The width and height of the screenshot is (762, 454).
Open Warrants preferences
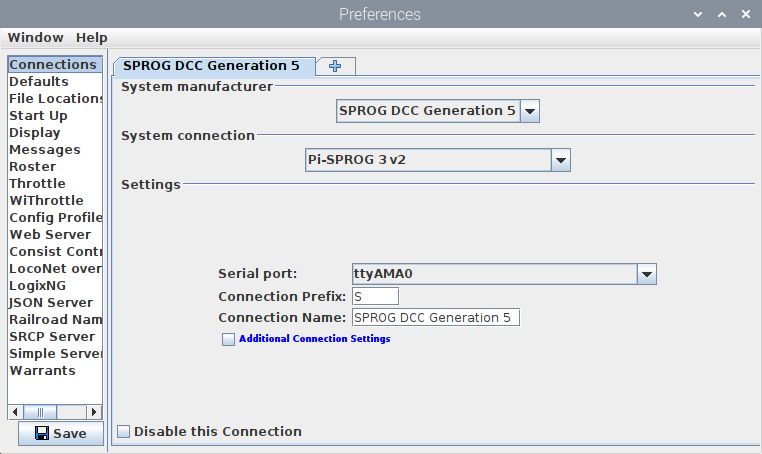55,371
